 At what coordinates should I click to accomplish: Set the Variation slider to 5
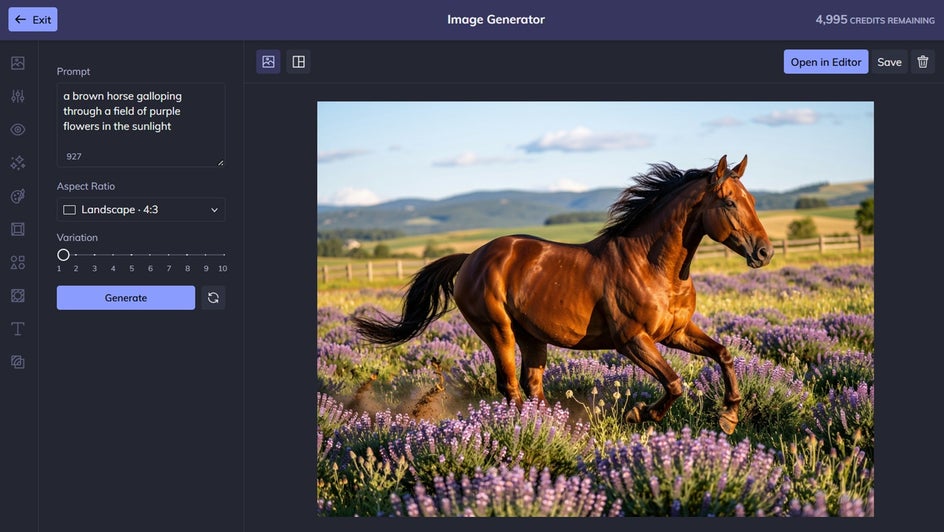131,255
